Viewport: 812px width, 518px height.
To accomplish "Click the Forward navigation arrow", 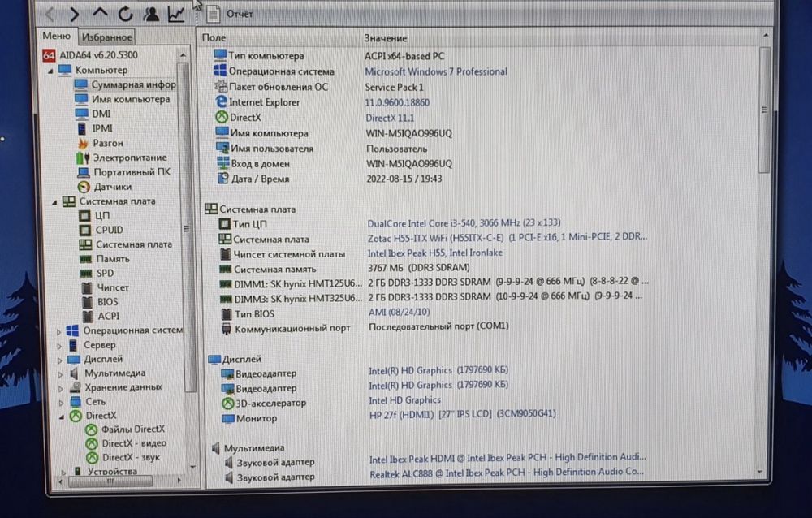I will click(75, 14).
